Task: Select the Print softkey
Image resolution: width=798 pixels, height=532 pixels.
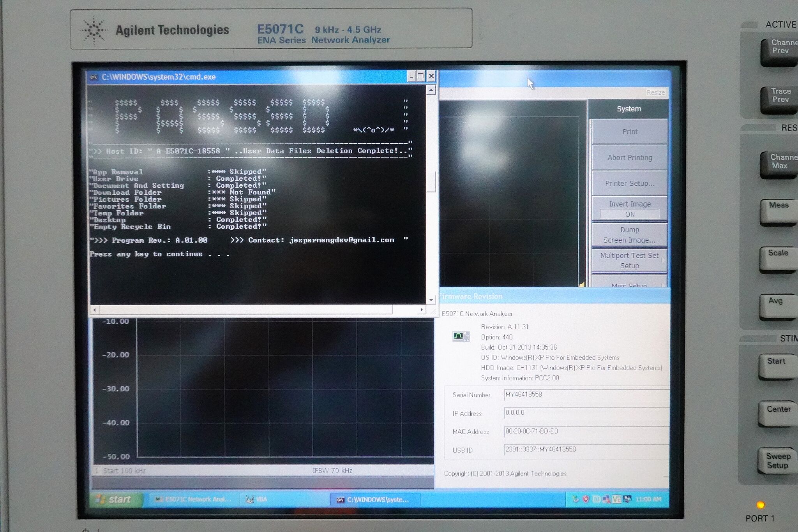Action: pos(630,132)
